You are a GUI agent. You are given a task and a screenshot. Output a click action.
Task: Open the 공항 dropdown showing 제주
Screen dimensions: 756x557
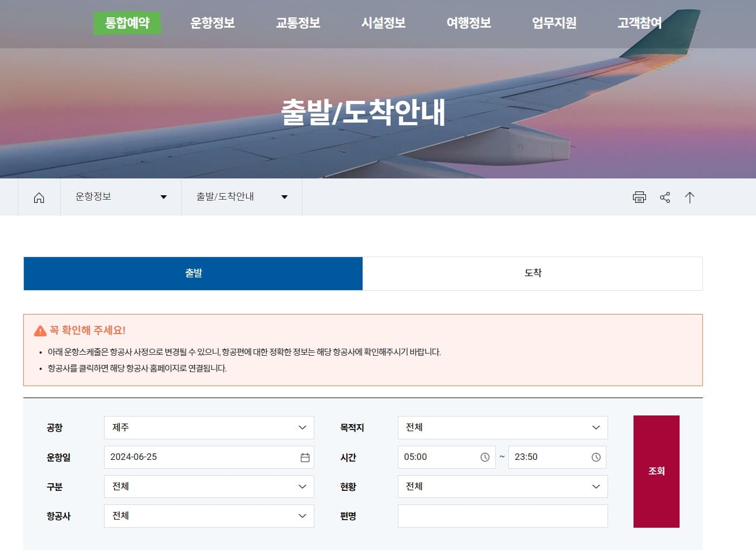click(x=209, y=427)
